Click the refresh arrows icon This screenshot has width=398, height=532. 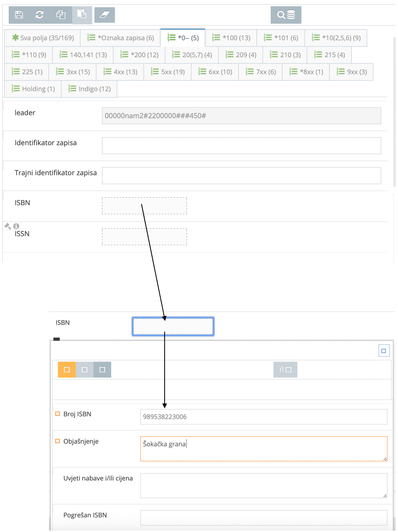(40, 15)
